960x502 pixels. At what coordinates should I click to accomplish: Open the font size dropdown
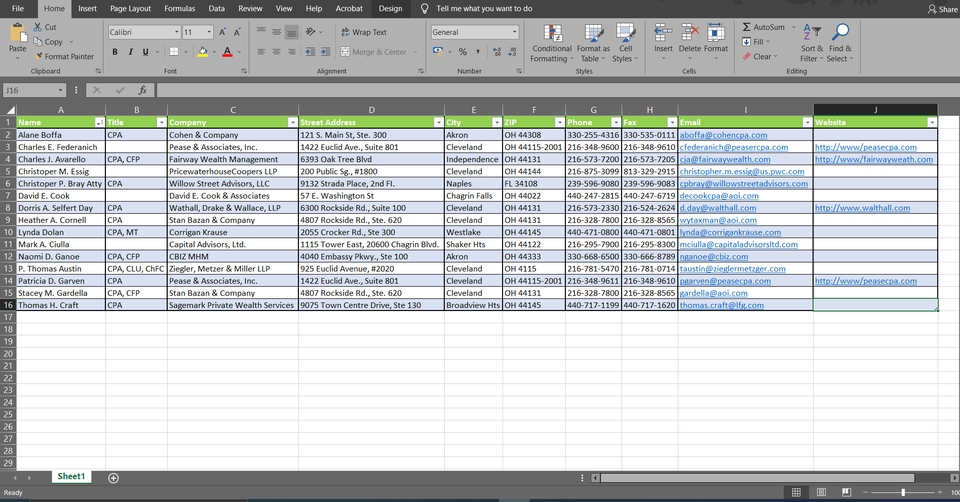[x=209, y=32]
